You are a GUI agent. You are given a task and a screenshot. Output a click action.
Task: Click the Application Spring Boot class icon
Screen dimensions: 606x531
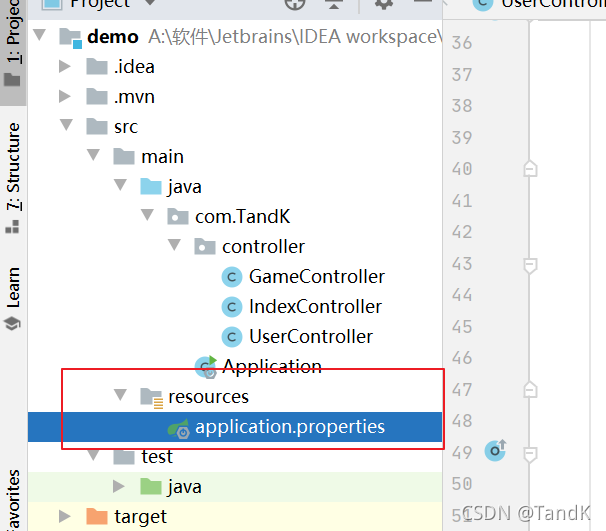pyautogui.click(x=206, y=367)
